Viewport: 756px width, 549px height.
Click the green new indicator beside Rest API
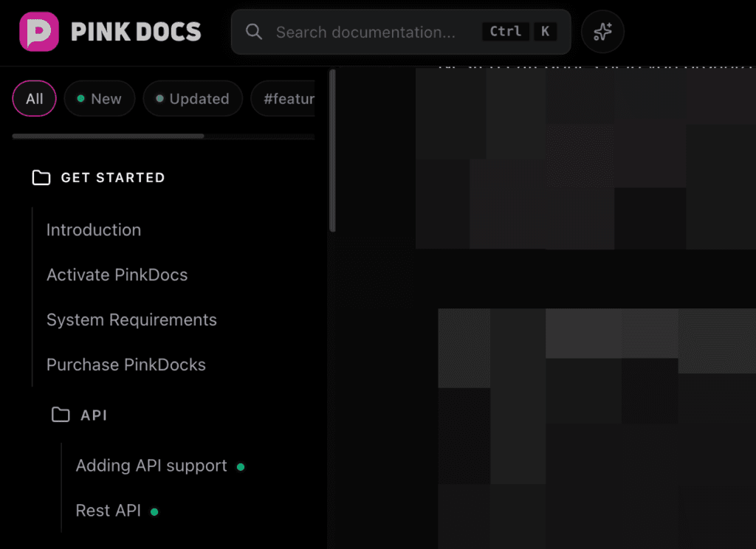tap(154, 511)
